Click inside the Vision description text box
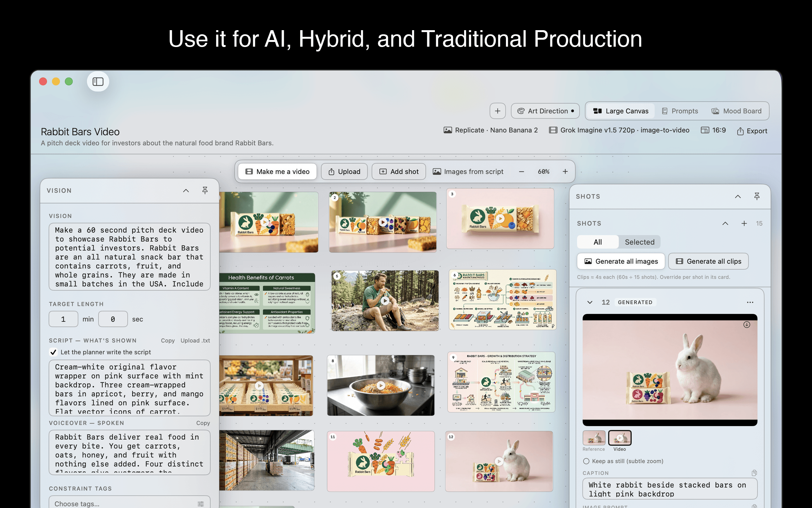The width and height of the screenshot is (812, 508). (x=129, y=257)
